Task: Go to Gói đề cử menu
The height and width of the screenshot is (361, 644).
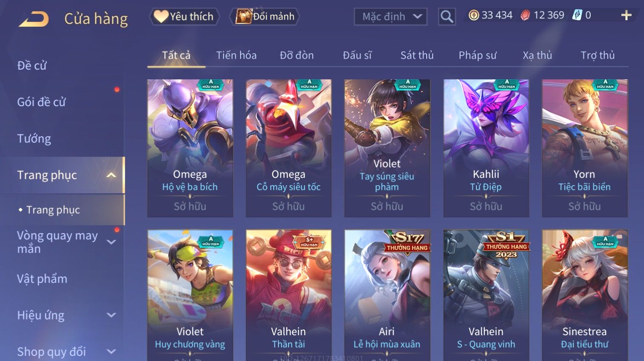Action: (x=41, y=102)
